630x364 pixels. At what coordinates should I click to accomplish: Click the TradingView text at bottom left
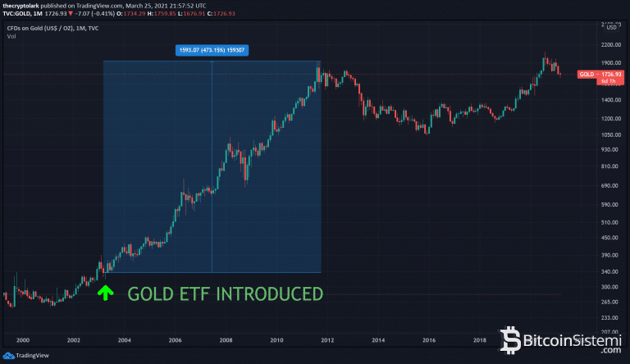[x=33, y=356]
